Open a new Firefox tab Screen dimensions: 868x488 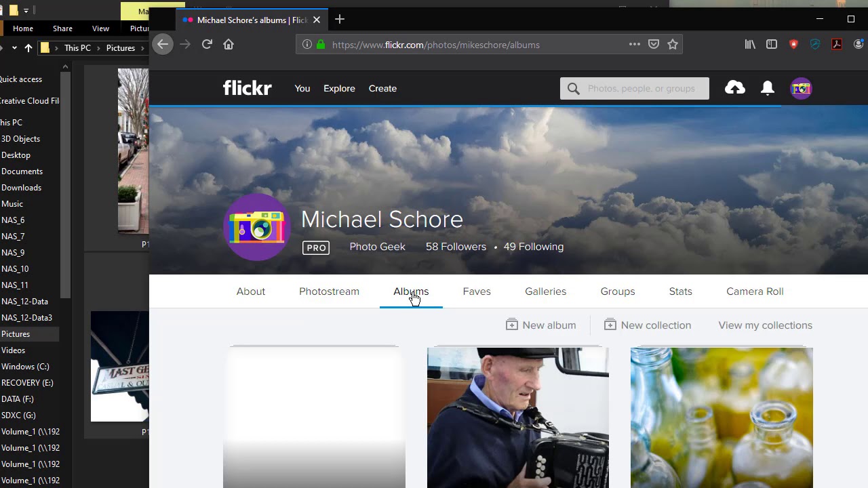pyautogui.click(x=340, y=20)
